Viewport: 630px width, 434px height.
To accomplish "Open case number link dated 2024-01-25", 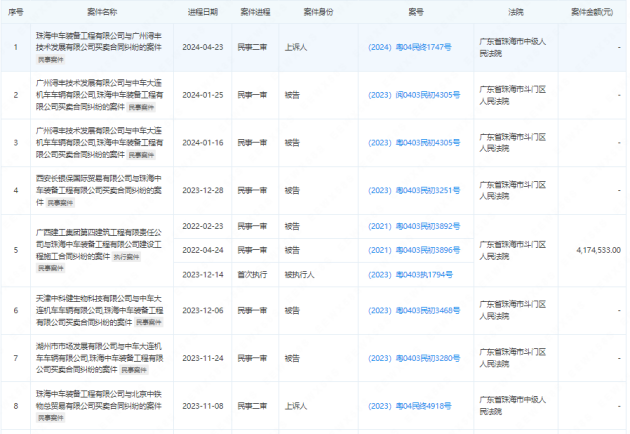I will pos(414,95).
